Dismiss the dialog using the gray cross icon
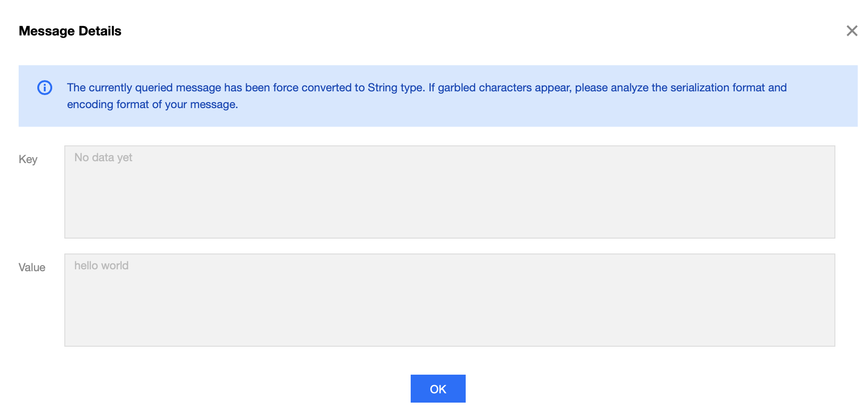This screenshot has height=411, width=868. [x=852, y=31]
